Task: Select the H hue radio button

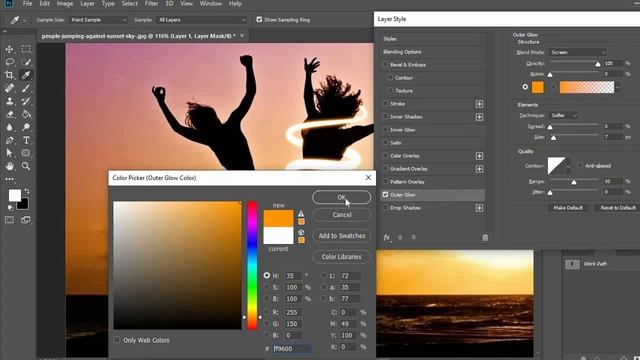Action: pyautogui.click(x=267, y=276)
